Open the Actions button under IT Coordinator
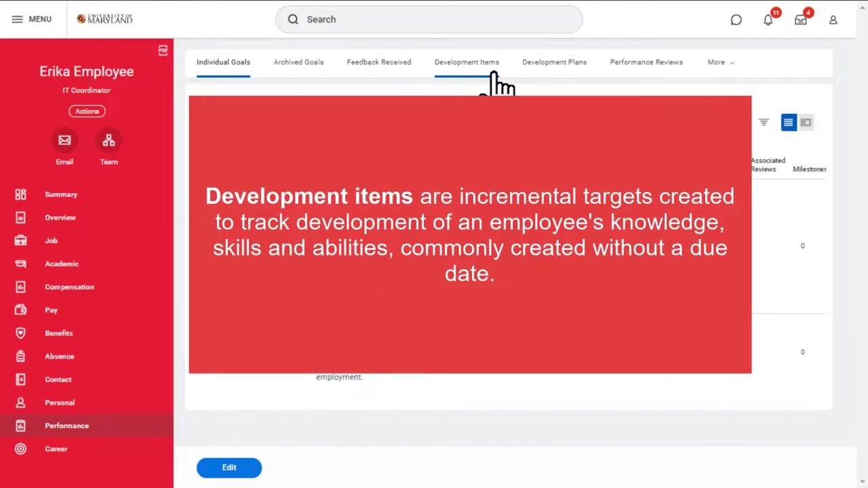 tap(87, 111)
